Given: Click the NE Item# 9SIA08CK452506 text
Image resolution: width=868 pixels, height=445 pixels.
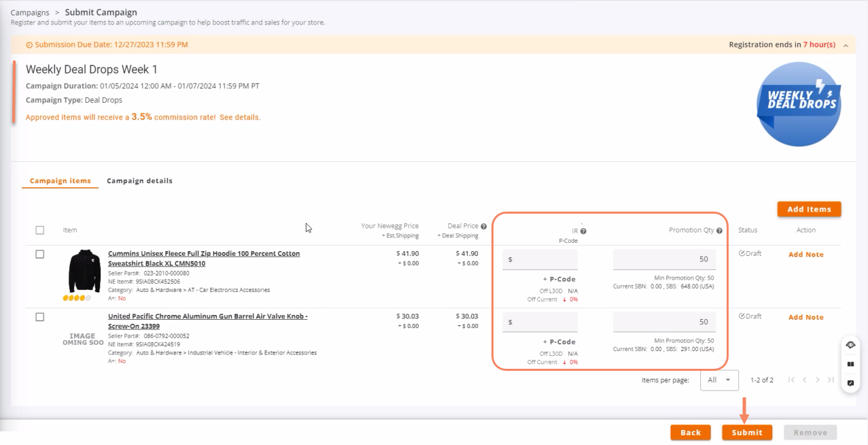Looking at the screenshot, I should click(144, 281).
